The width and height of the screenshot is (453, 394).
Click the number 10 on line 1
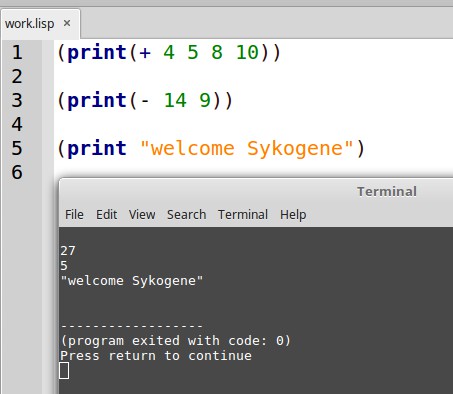pyautogui.click(x=247, y=53)
